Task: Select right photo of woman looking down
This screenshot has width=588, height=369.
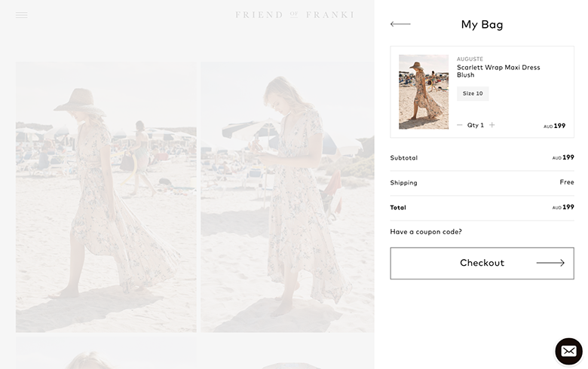Action: click(287, 196)
